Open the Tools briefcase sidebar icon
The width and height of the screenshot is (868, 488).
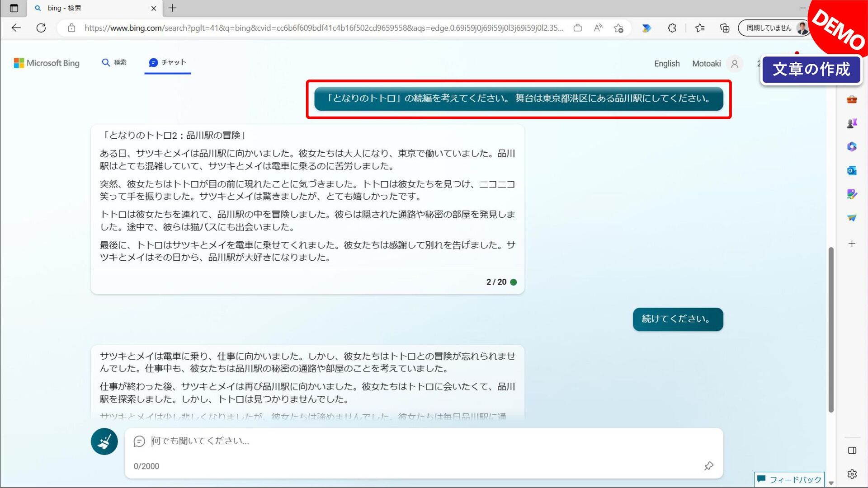(852, 99)
